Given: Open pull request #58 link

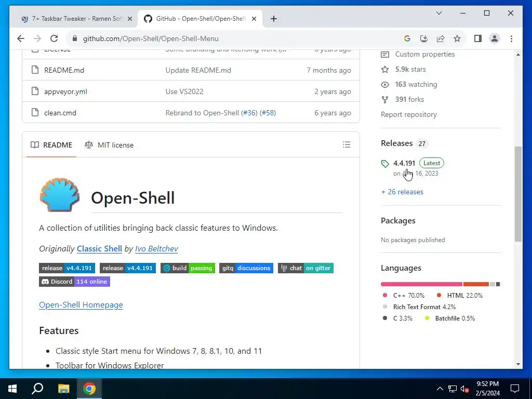Looking at the screenshot, I should (x=268, y=113).
